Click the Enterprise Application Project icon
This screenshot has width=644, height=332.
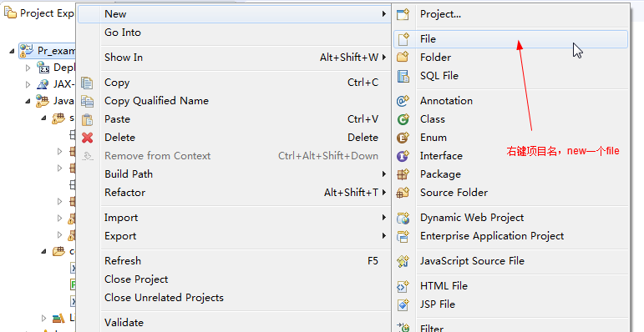[x=403, y=236]
